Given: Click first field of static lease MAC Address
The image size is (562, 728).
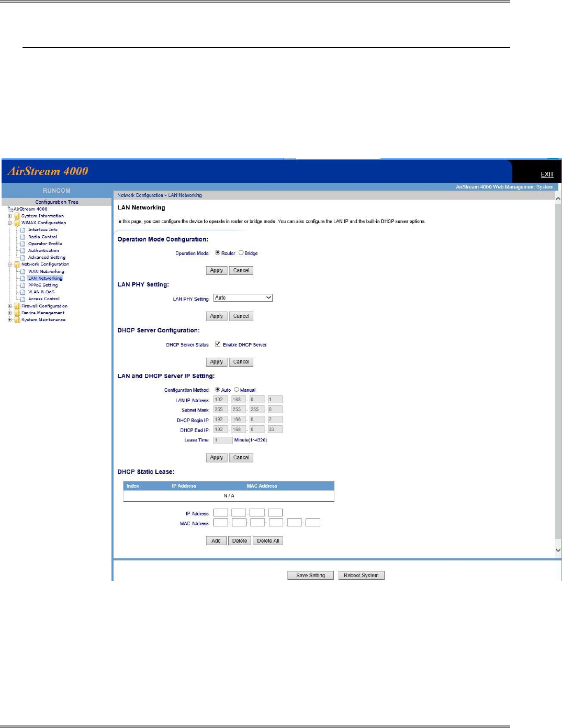Looking at the screenshot, I should point(221,522).
